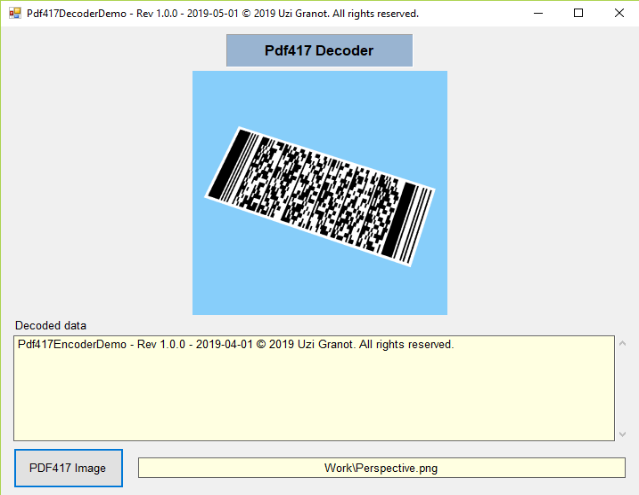
Task: Click the scroll down arrow of decoded data
Action: (x=622, y=434)
